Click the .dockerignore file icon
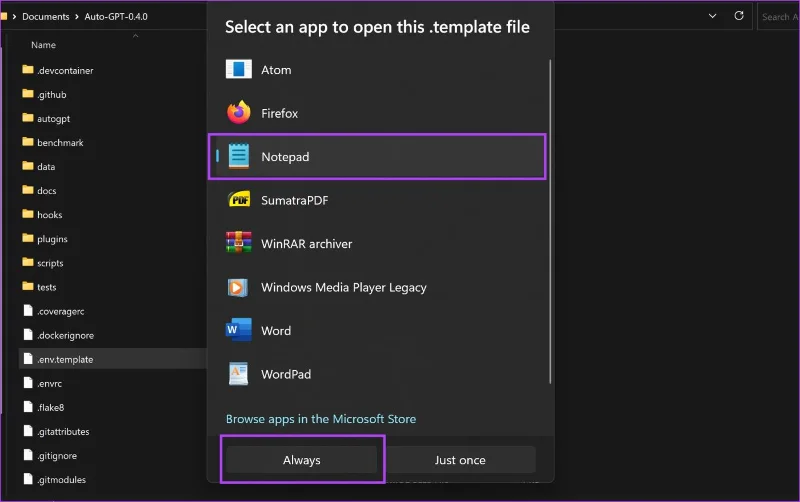Image resolution: width=800 pixels, height=502 pixels. (x=29, y=334)
